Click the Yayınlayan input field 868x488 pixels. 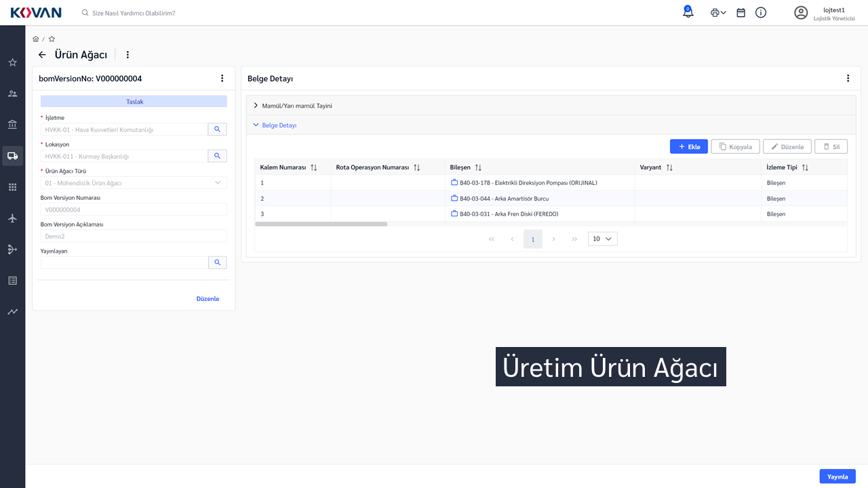click(124, 262)
